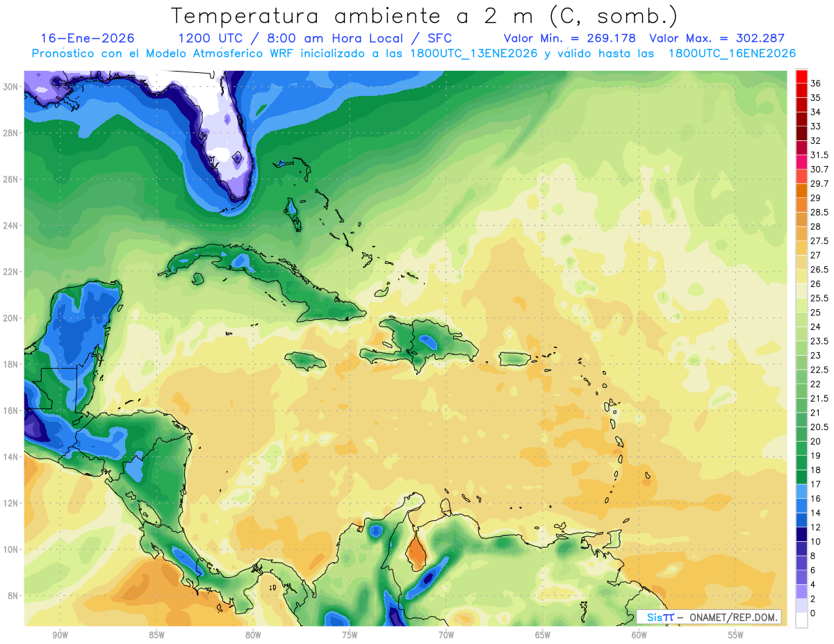Viewport: 834px width, 644px height.
Task: Click the 80W longitude label
Action: point(253,635)
